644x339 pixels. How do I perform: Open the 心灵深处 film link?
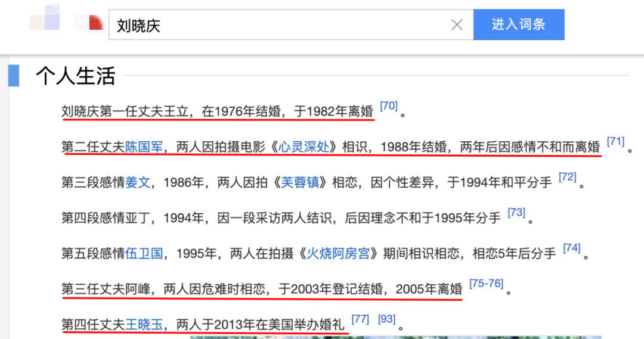[304, 147]
